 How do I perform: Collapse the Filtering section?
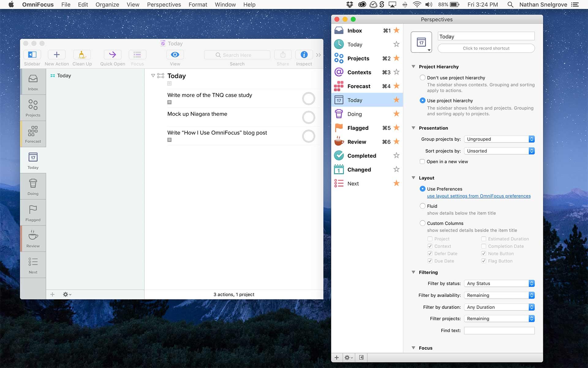tap(413, 272)
